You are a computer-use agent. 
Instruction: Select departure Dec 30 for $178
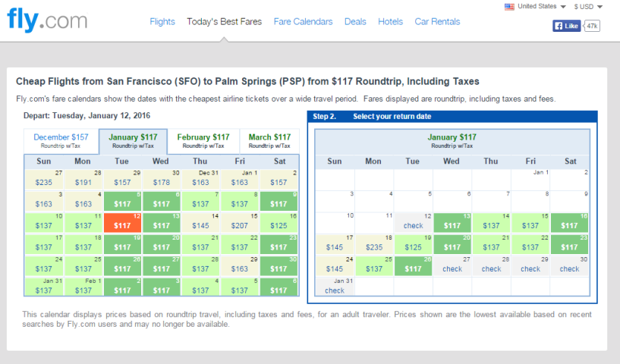(162, 179)
